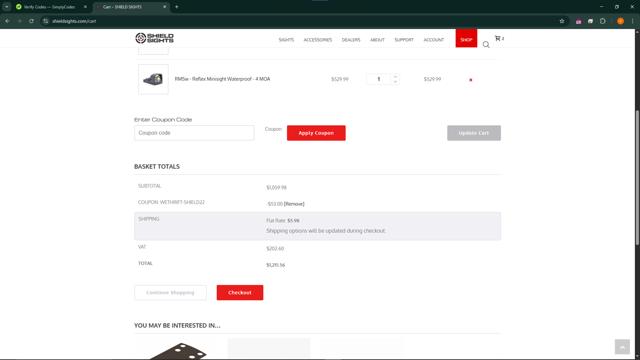Click the RMSw product thumbnail

click(x=153, y=79)
